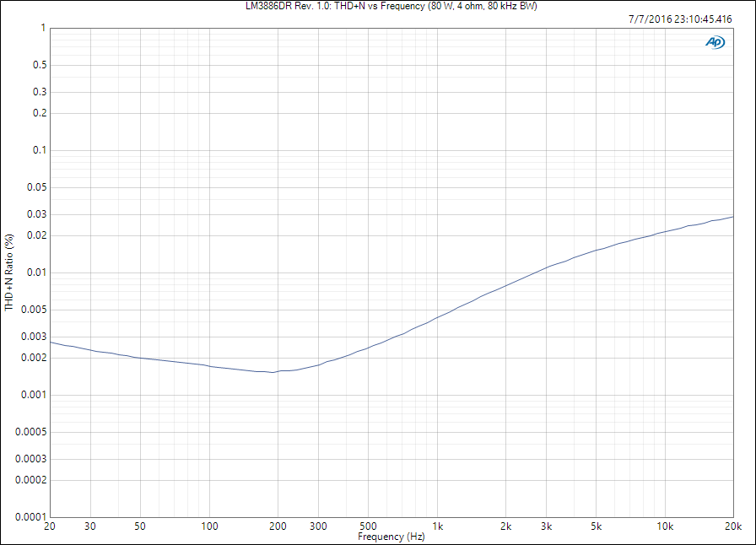Screen dimensions: 756x545
Task: Click the X-axis tick label '50'
Action: (x=140, y=526)
